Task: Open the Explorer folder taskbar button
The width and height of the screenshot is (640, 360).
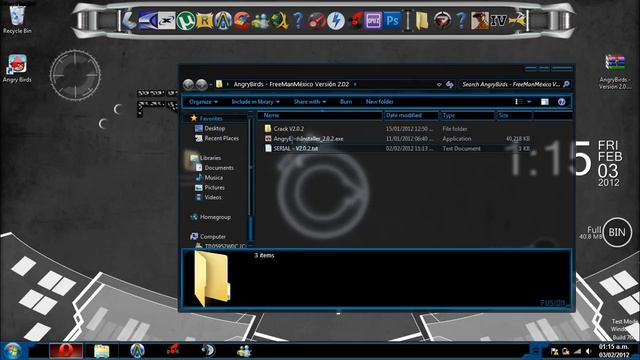Action: point(102,351)
